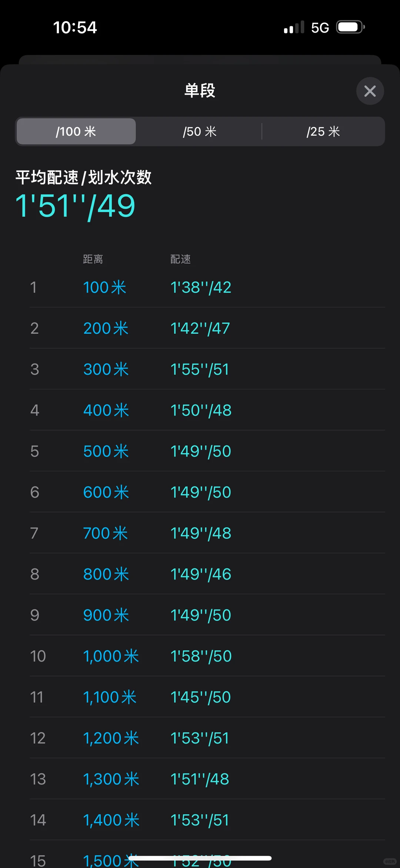Tap the 1,100米 distance entry
Viewport: 400px width, 868px height.
pyautogui.click(x=110, y=697)
